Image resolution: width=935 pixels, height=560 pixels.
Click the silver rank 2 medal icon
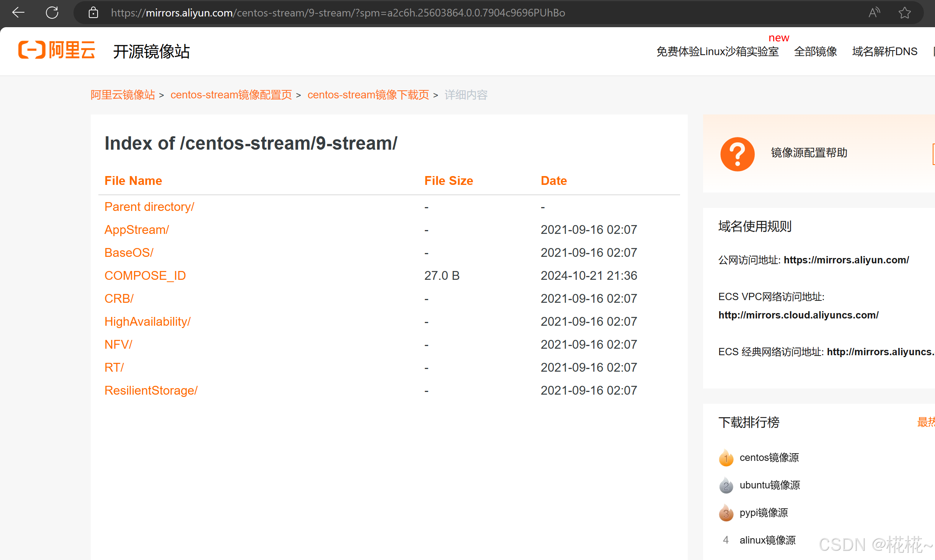(726, 485)
